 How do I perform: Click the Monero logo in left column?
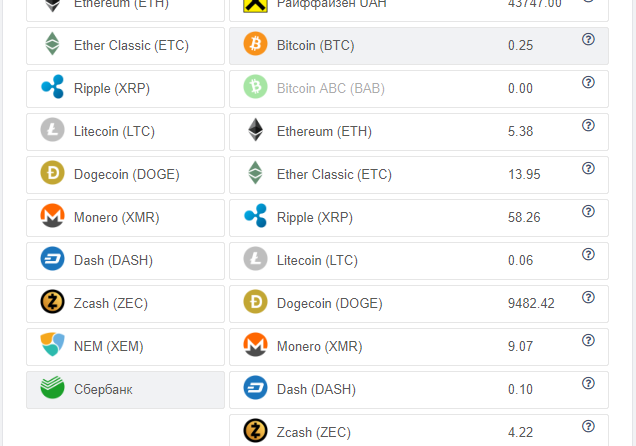click(x=52, y=217)
